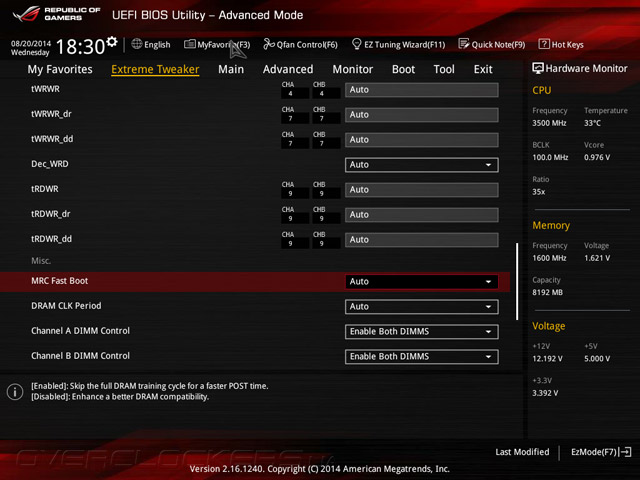Select the Extreme Tweaker tab
Screen dimensions: 640x480
pos(155,69)
